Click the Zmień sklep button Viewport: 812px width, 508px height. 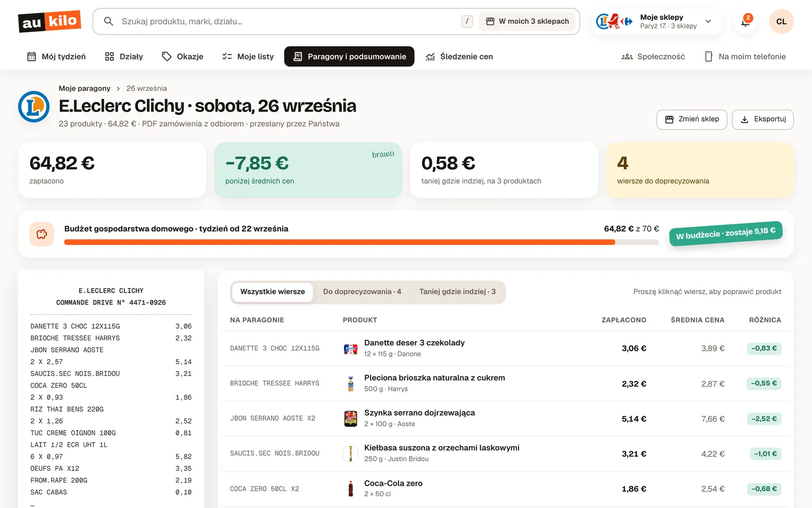coord(692,119)
